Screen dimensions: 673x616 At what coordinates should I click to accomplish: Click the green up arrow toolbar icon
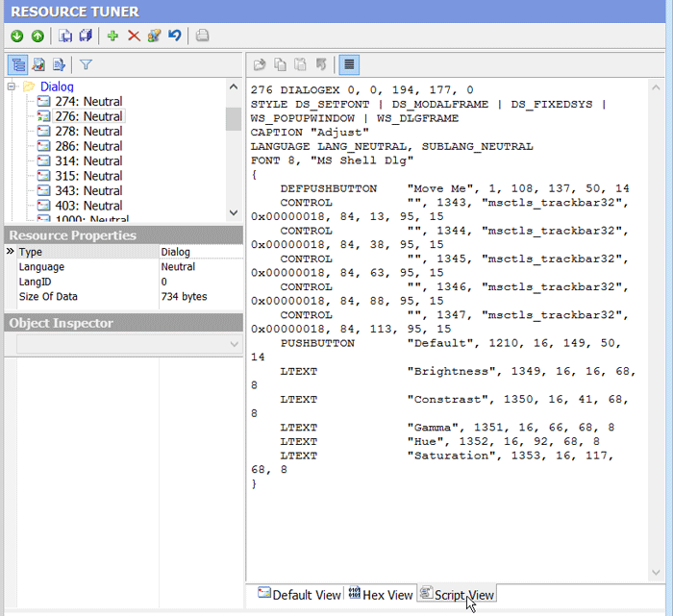(37, 37)
